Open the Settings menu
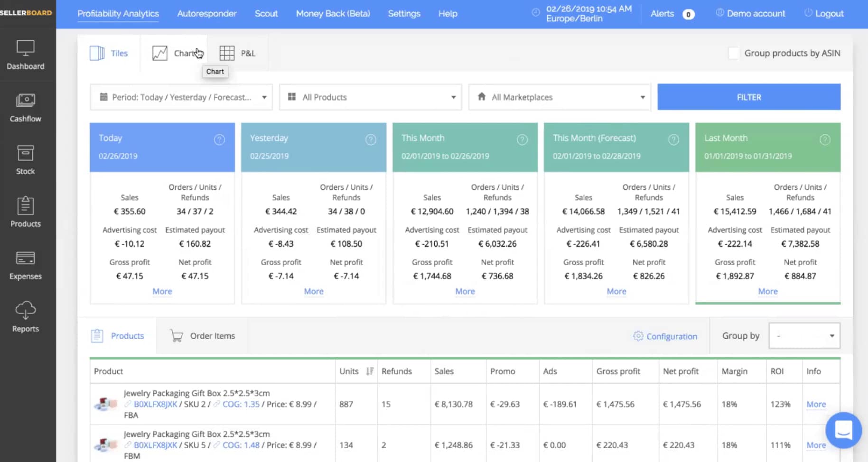This screenshot has width=868, height=462. pyautogui.click(x=404, y=14)
